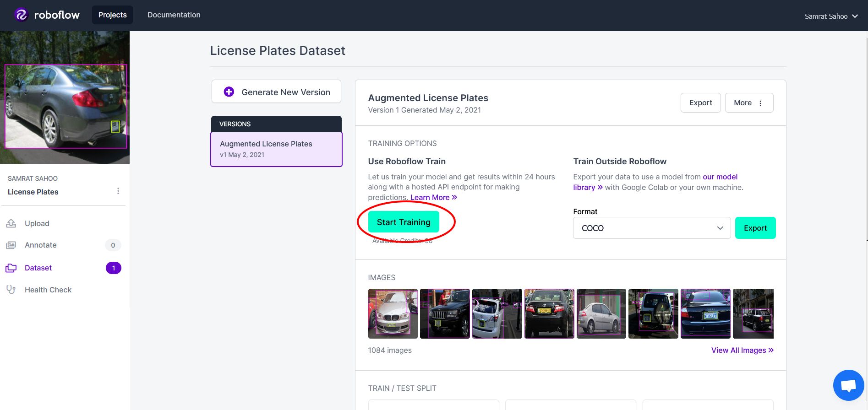Click the Roboflow logo icon
Screen dimensions: 868x410
[22, 15]
